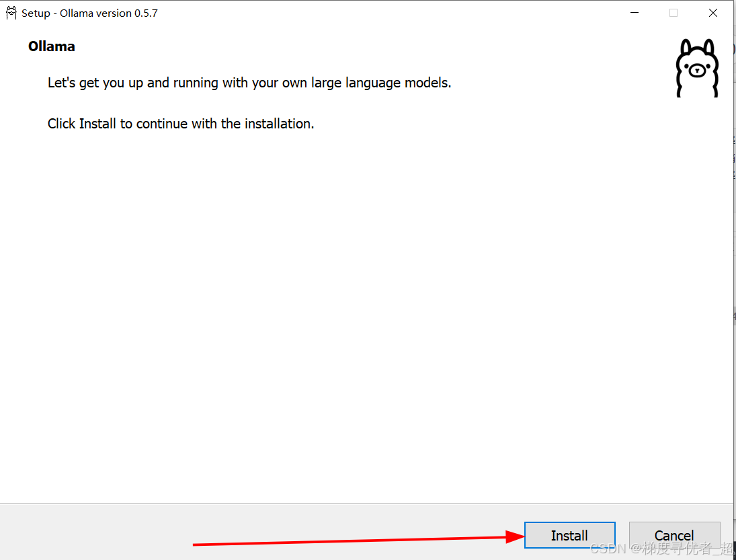Close the Ollama setup window

pos(713,13)
